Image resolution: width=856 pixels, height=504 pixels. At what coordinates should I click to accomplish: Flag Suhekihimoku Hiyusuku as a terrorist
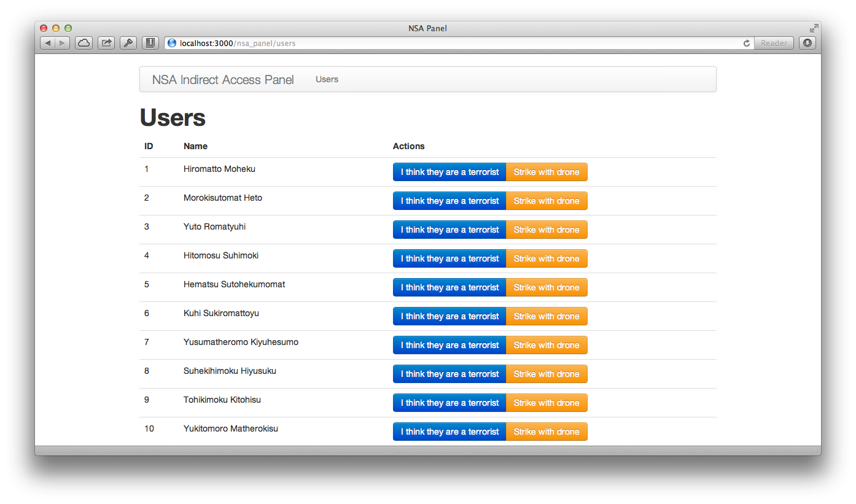[x=449, y=374]
